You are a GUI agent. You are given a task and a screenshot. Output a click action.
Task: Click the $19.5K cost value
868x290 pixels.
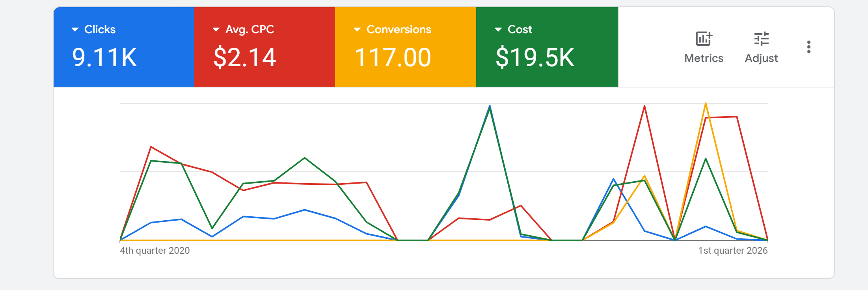tap(535, 58)
